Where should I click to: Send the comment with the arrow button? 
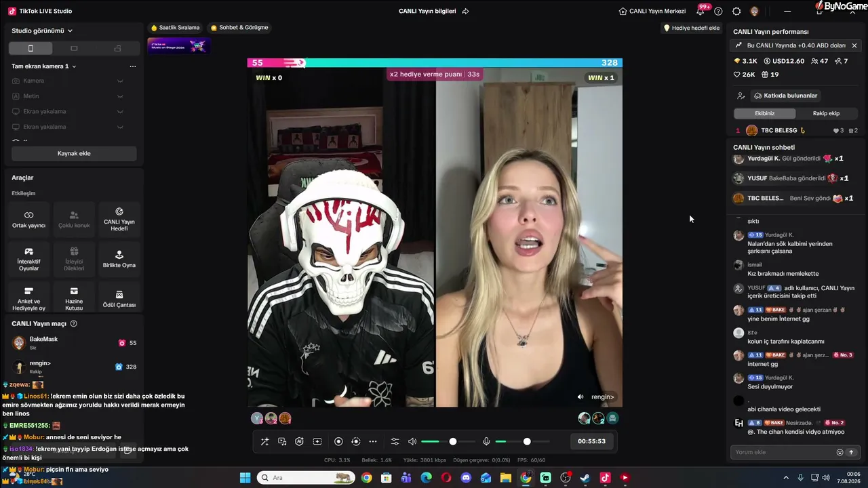pos(851,452)
